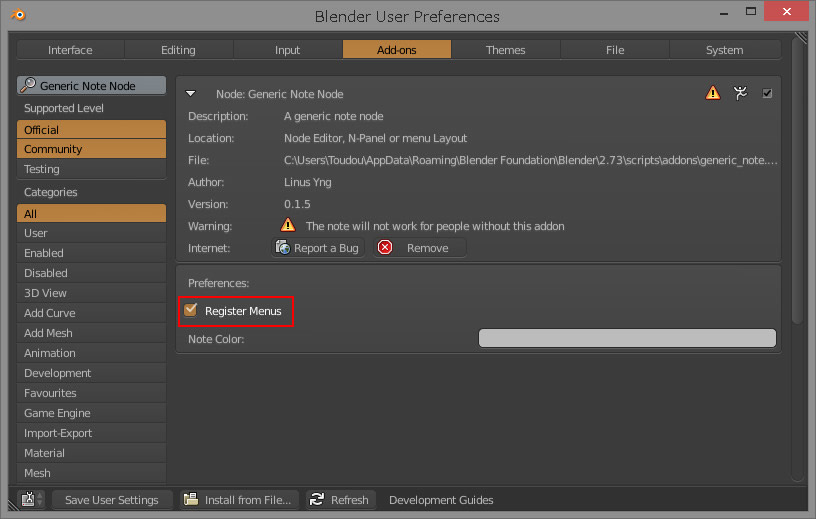Click the area split corner widget at top right
816x519 pixels.
click(800, 38)
